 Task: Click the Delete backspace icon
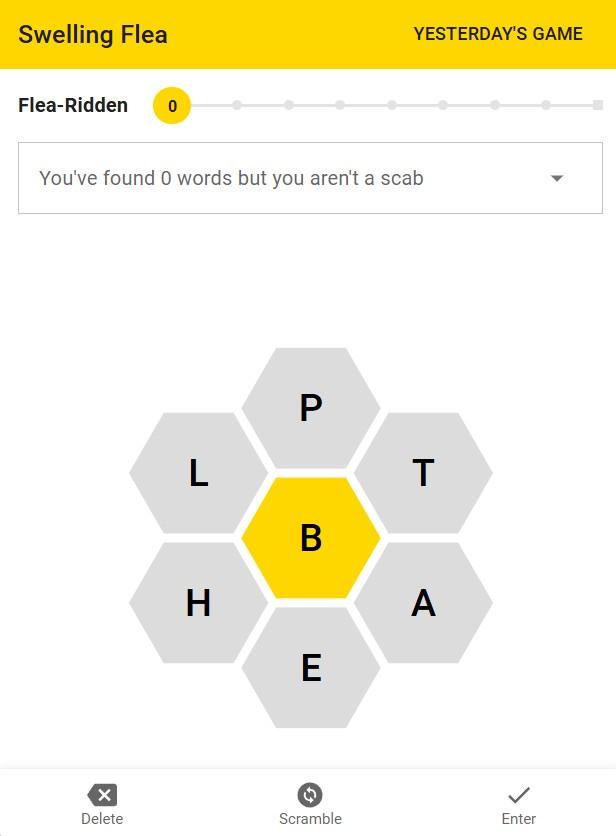(x=102, y=795)
